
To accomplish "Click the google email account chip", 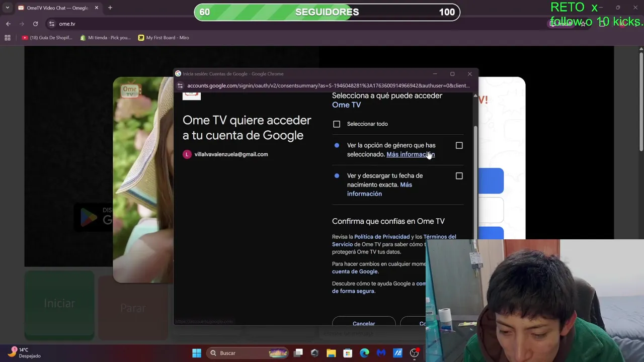I will (225, 154).
